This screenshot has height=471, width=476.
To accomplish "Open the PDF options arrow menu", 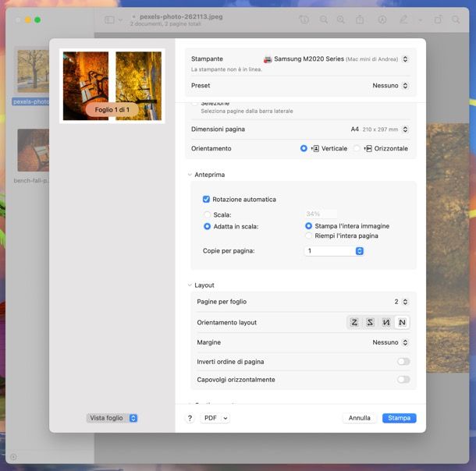I will click(226, 418).
